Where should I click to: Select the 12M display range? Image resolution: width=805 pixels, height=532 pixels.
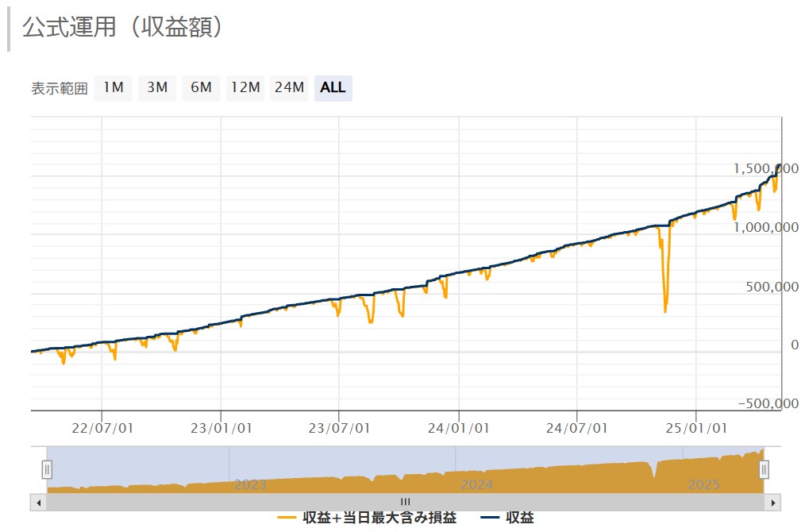(245, 88)
